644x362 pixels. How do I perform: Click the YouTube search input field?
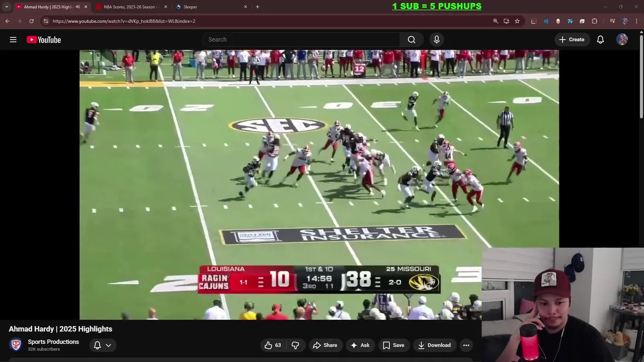(x=301, y=40)
